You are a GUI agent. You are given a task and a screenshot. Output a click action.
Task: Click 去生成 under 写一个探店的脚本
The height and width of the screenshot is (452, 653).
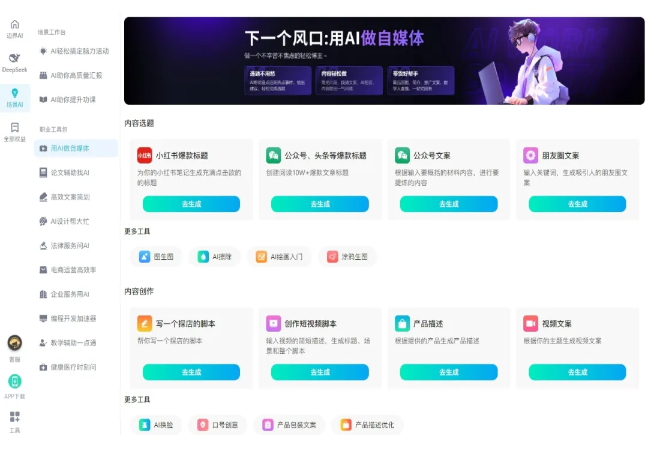191,372
